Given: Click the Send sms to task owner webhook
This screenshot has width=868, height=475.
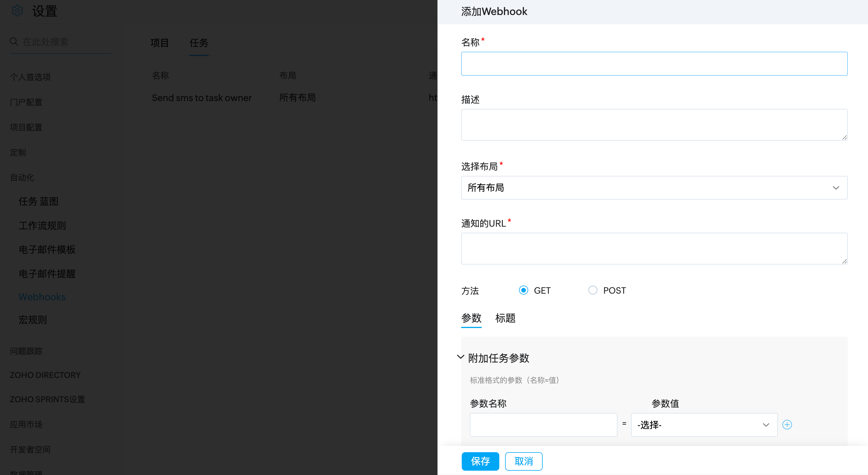Looking at the screenshot, I should (x=201, y=98).
